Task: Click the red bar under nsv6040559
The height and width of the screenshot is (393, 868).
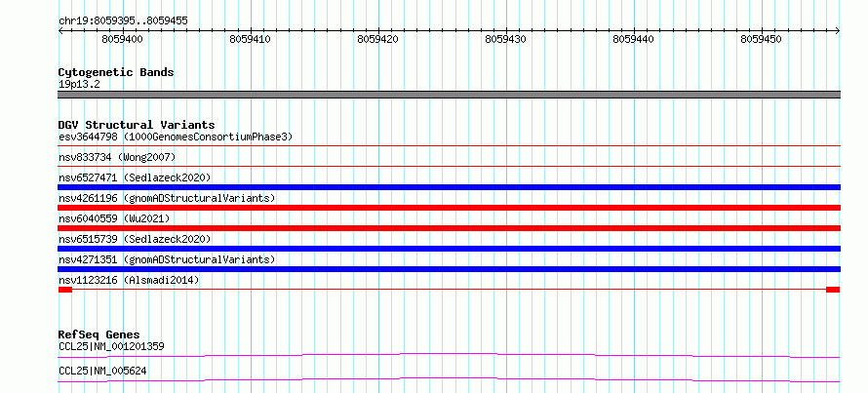Action: click(449, 228)
